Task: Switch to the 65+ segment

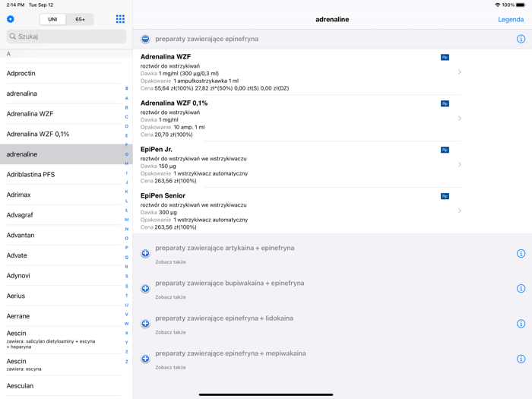Action: pos(80,19)
